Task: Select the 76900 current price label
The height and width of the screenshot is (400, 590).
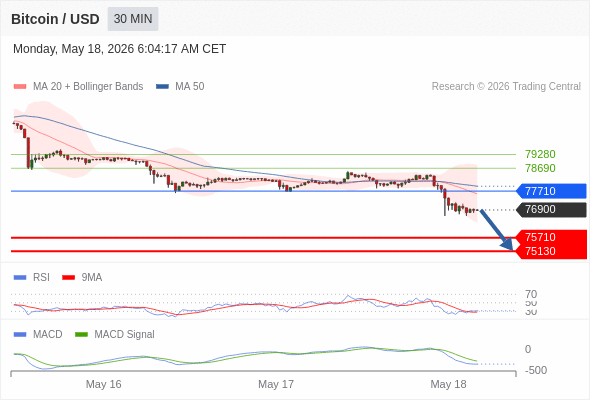Action: coord(551,210)
